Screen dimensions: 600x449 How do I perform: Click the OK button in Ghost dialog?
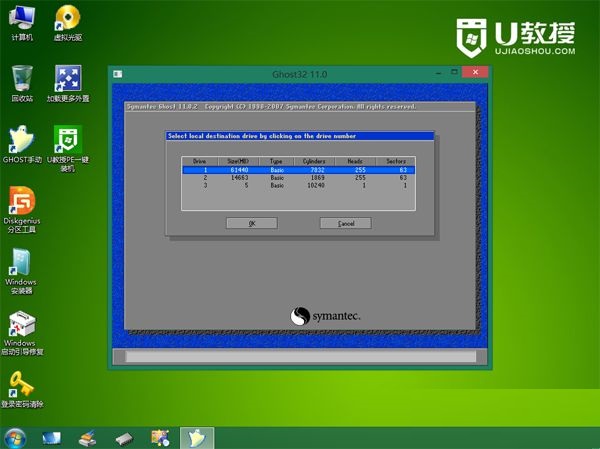(252, 223)
